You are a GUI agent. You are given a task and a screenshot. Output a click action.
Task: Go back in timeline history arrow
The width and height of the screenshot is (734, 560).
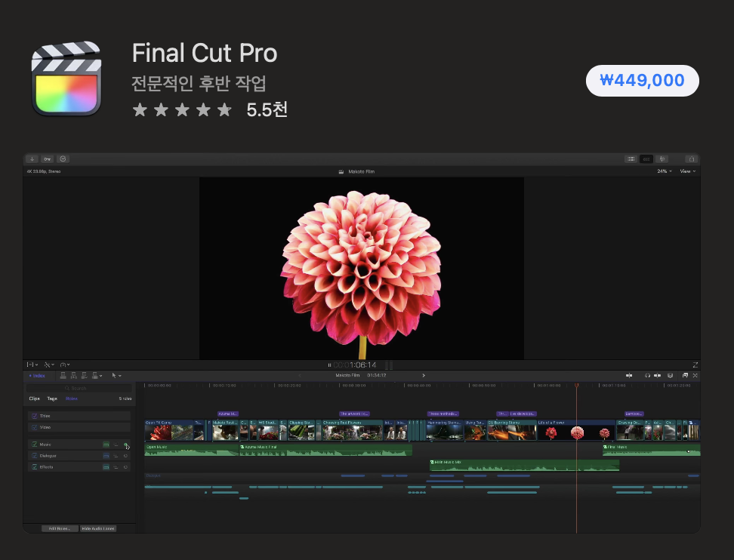pos(300,375)
